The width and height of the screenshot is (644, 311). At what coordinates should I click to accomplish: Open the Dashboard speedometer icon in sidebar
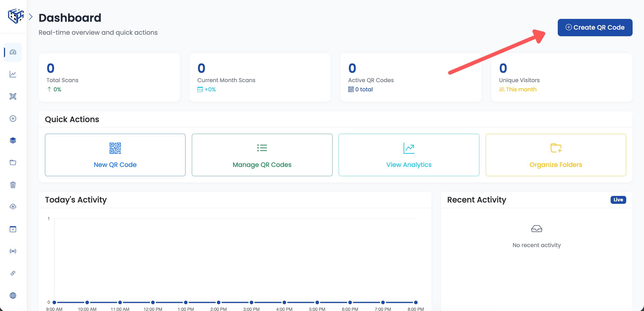13,52
